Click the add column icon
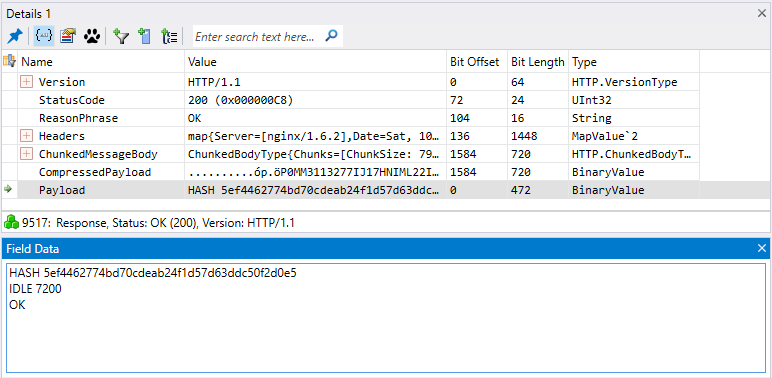This screenshot has height=378, width=772. tap(145, 36)
